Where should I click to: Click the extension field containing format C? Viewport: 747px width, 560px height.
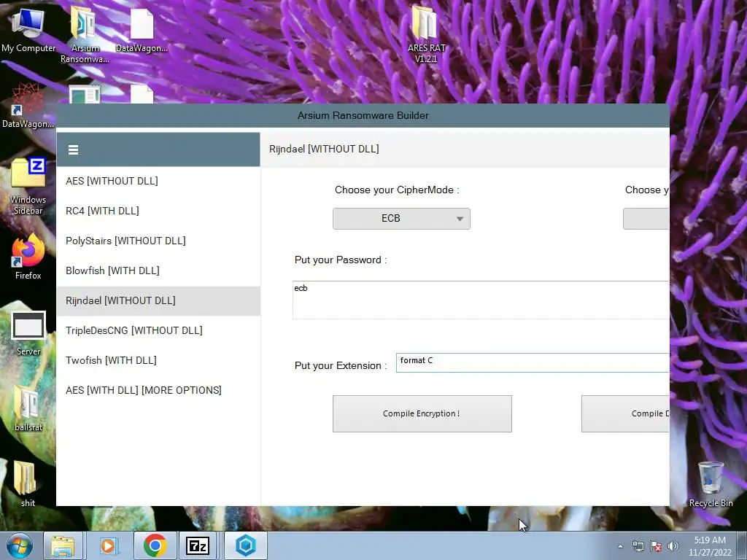[x=533, y=363]
